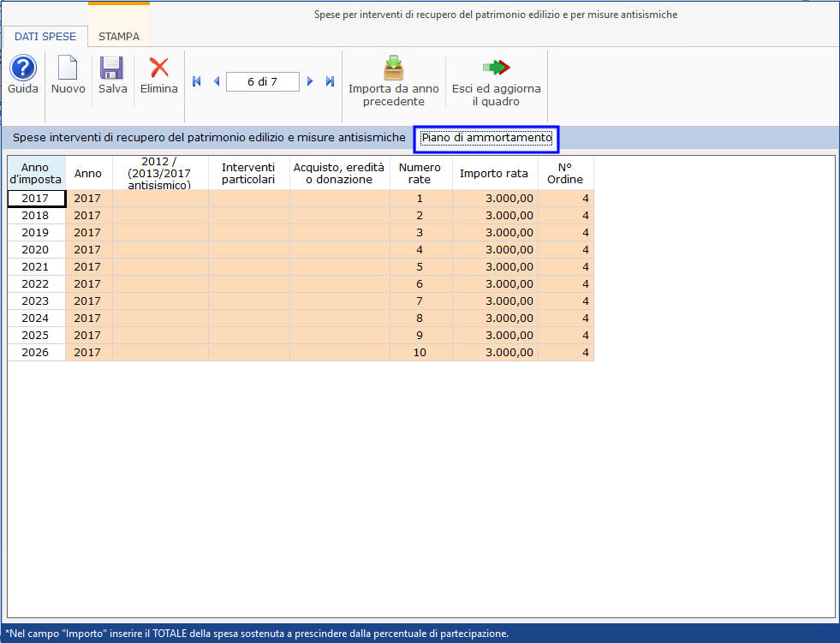Select the Piano di ammortamento tab
The image size is (840, 643).
tap(486, 138)
